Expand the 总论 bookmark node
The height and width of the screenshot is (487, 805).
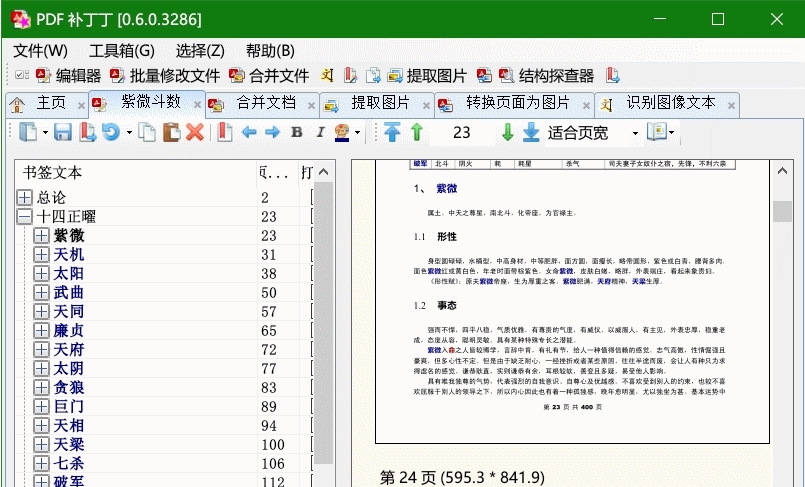click(24, 198)
